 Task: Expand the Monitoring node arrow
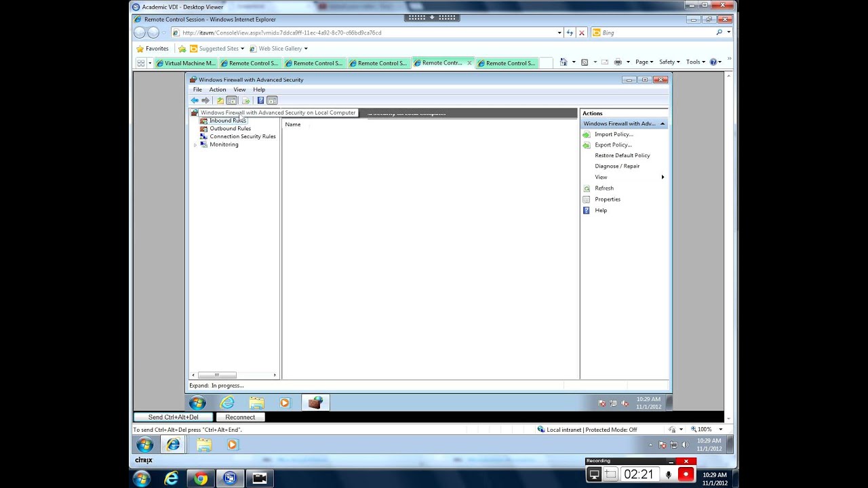click(195, 145)
